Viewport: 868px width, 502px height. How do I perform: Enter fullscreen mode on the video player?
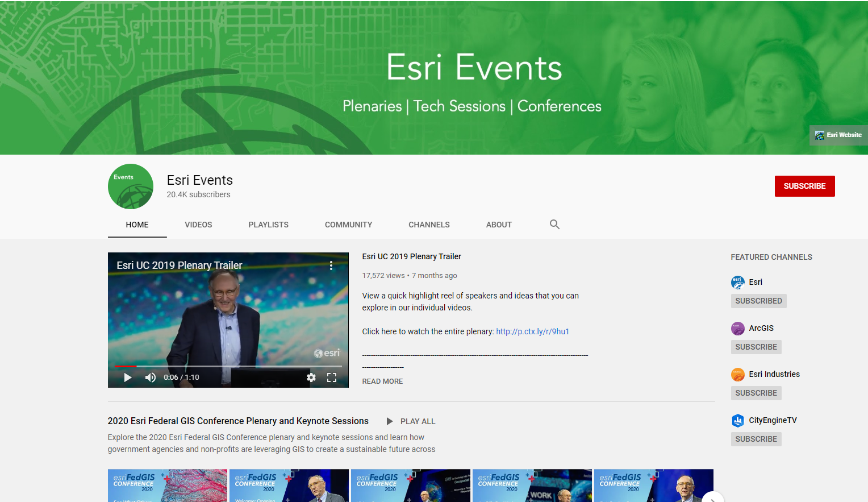[x=332, y=377]
